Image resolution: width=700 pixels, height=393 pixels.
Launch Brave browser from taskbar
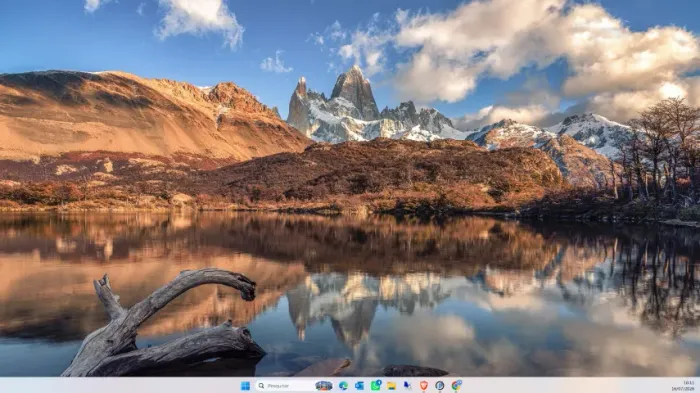(424, 386)
